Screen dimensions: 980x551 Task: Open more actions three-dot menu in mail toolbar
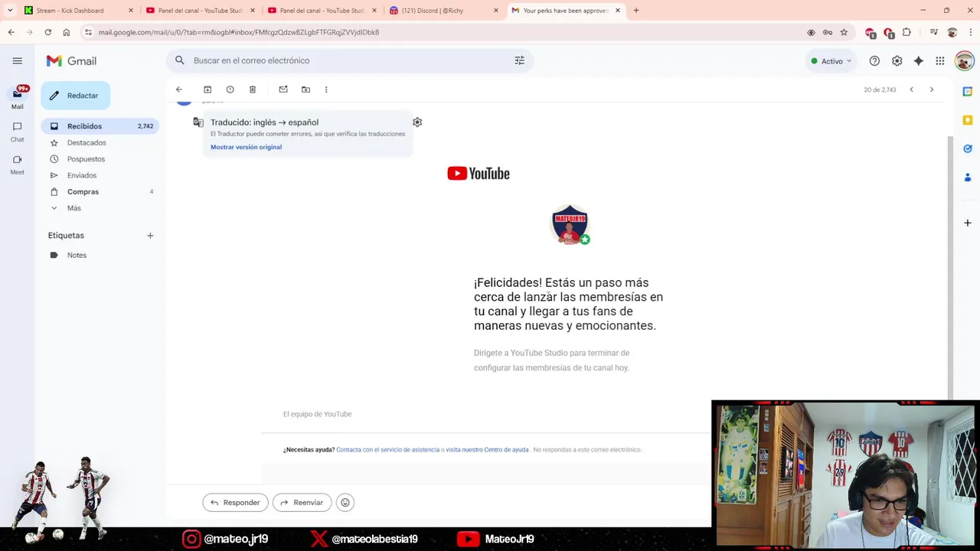[x=326, y=90]
